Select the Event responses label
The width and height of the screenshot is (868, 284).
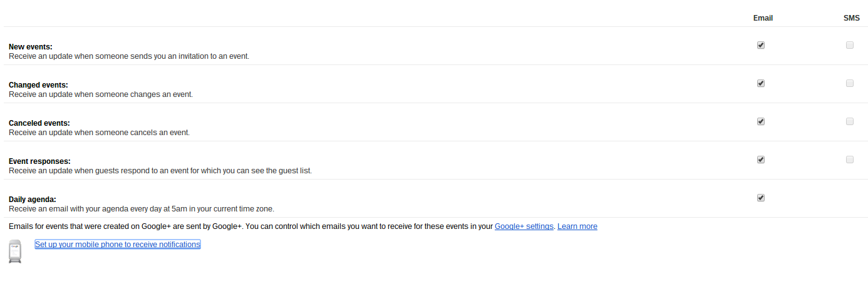click(39, 161)
